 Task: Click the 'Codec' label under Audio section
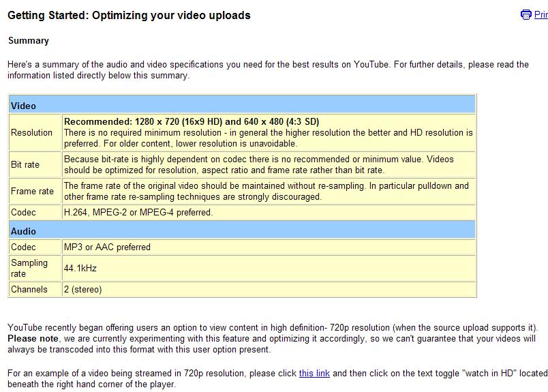pyautogui.click(x=23, y=247)
